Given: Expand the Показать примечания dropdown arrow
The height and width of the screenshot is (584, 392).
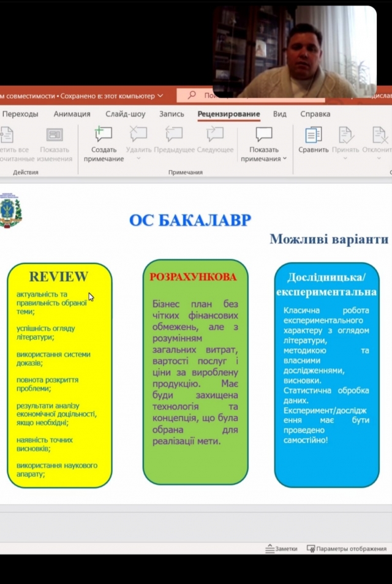Looking at the screenshot, I should 285,159.
